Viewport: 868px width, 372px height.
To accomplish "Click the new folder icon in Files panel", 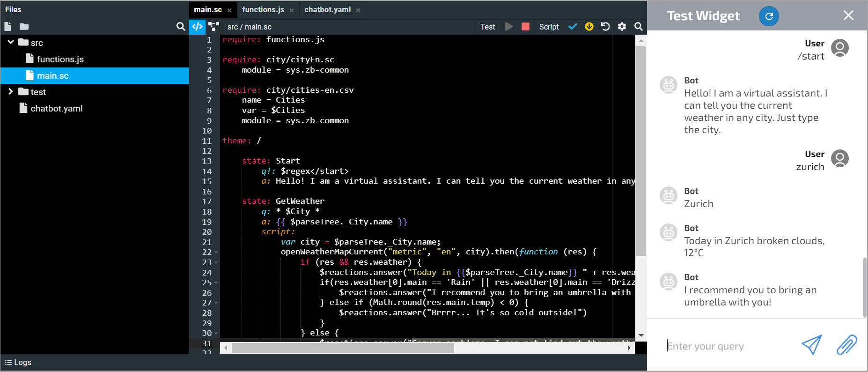I will (x=24, y=27).
